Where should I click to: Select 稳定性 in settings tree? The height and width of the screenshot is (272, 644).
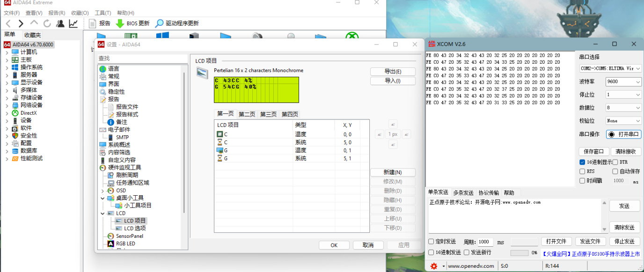[116, 92]
